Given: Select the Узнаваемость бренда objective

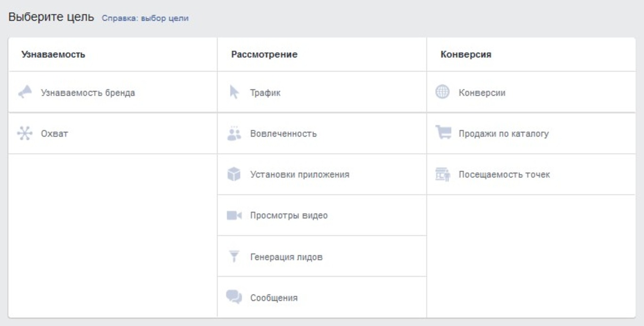Looking at the screenshot, I should pyautogui.click(x=113, y=92).
